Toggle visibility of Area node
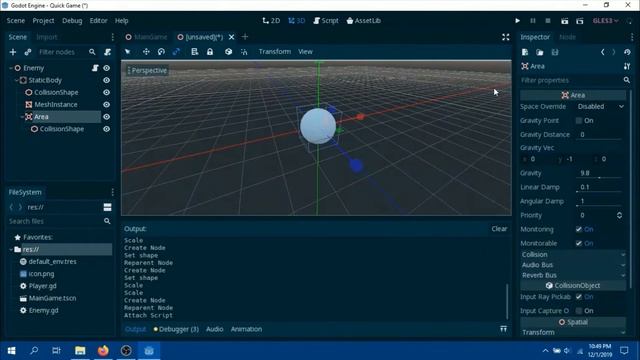The image size is (640, 360). (x=107, y=117)
